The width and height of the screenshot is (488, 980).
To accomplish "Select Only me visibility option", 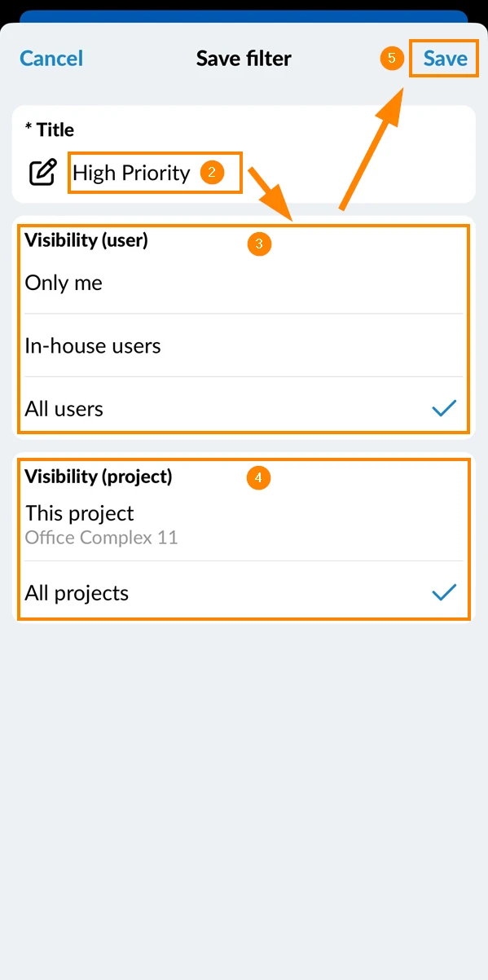I will (244, 283).
